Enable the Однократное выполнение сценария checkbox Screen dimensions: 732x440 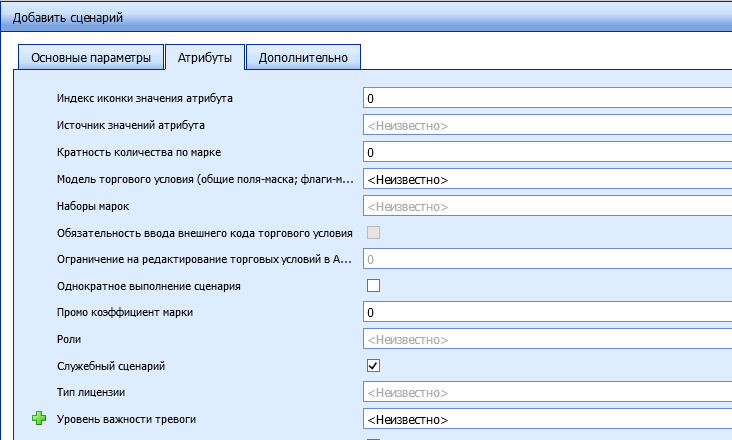tap(374, 286)
